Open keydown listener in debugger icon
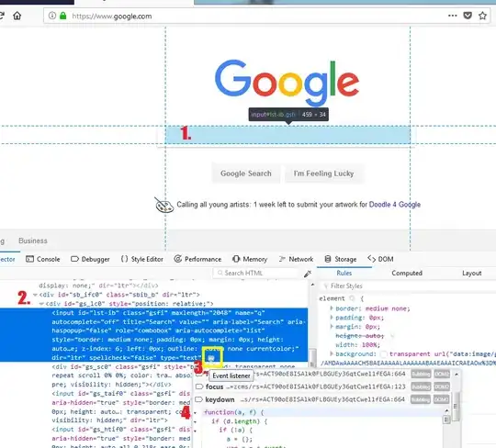The width and height of the screenshot is (496, 448). click(x=199, y=399)
